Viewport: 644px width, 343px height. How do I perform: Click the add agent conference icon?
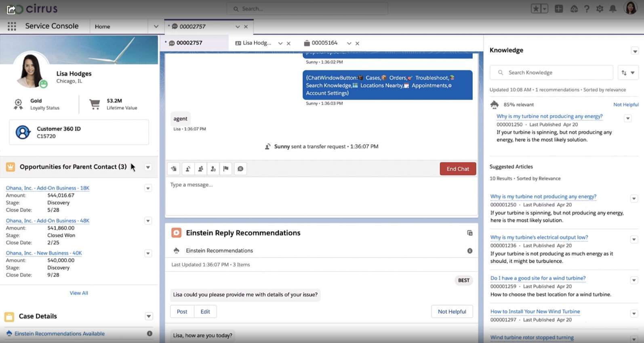point(200,169)
